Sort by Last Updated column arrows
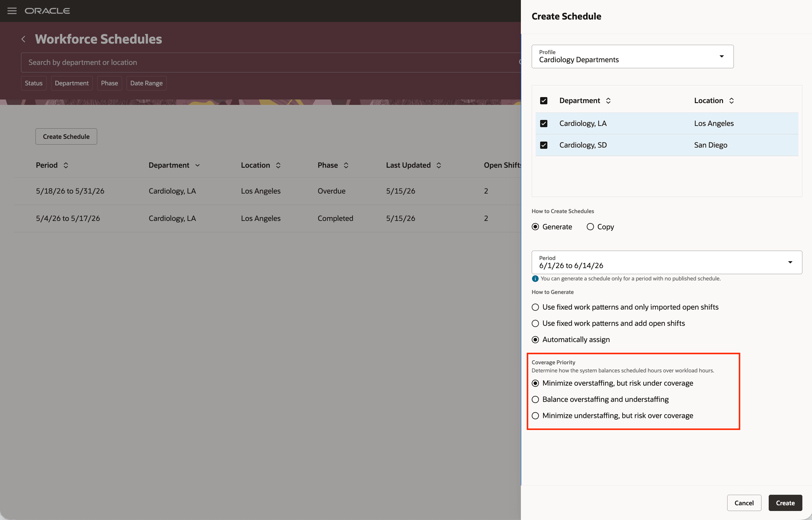812x520 pixels. [x=438, y=165]
